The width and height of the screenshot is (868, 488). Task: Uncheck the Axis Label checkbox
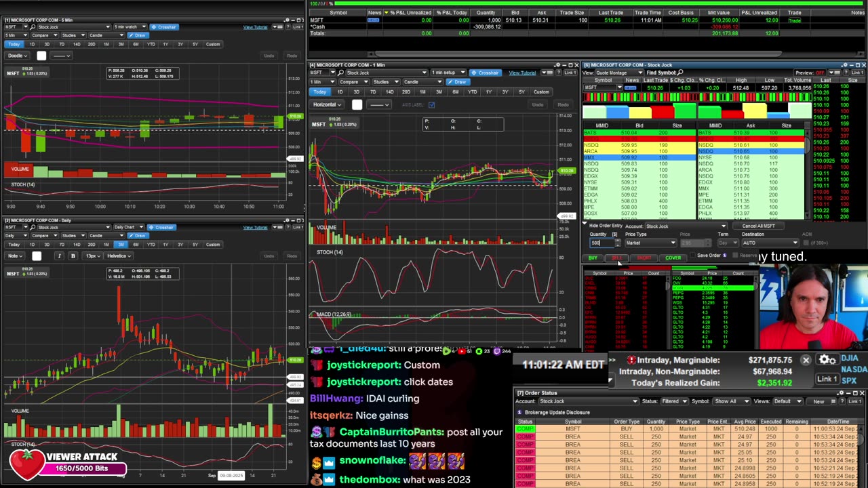coord(431,105)
